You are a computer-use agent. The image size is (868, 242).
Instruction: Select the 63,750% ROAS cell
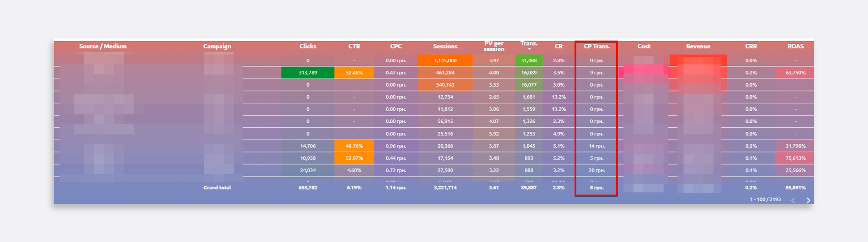pyautogui.click(x=795, y=73)
